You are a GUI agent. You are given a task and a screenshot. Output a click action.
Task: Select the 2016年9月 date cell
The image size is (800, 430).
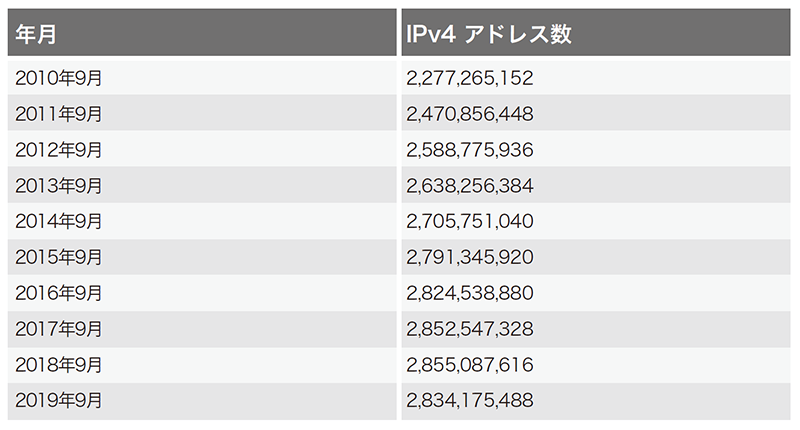point(59,294)
